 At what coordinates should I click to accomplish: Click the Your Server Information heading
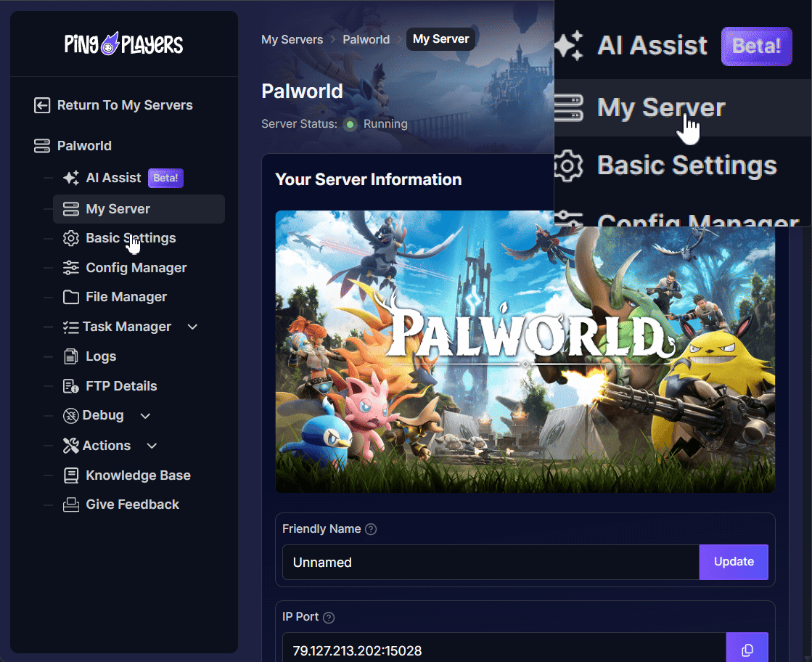click(369, 179)
